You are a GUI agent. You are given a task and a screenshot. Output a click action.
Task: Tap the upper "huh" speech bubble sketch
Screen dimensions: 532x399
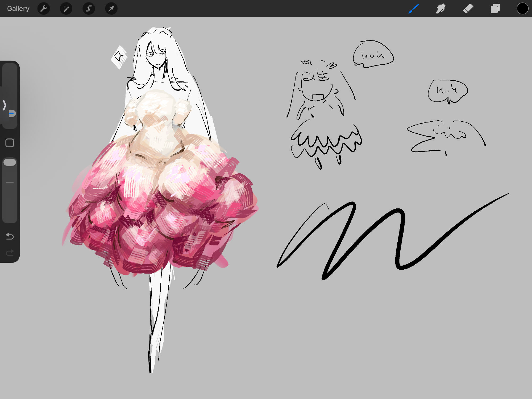coord(373,55)
